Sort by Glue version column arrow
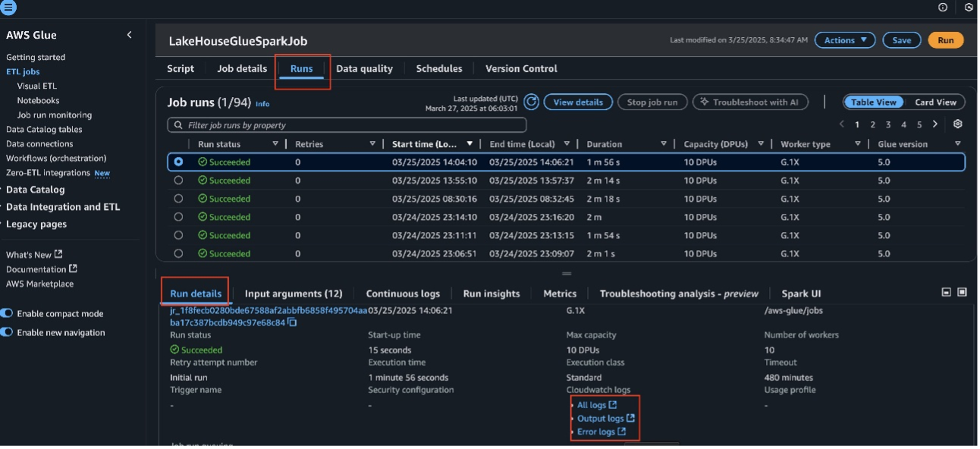The height and width of the screenshot is (449, 980). 958,143
